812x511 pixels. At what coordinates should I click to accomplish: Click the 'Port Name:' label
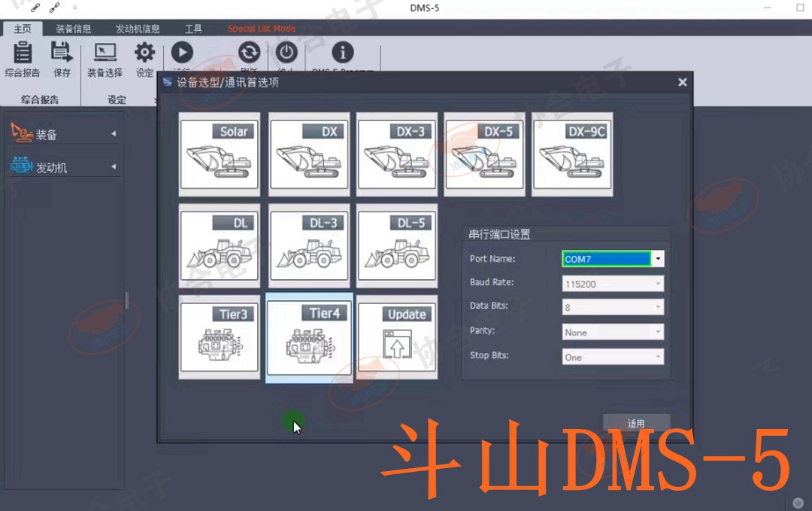point(492,259)
